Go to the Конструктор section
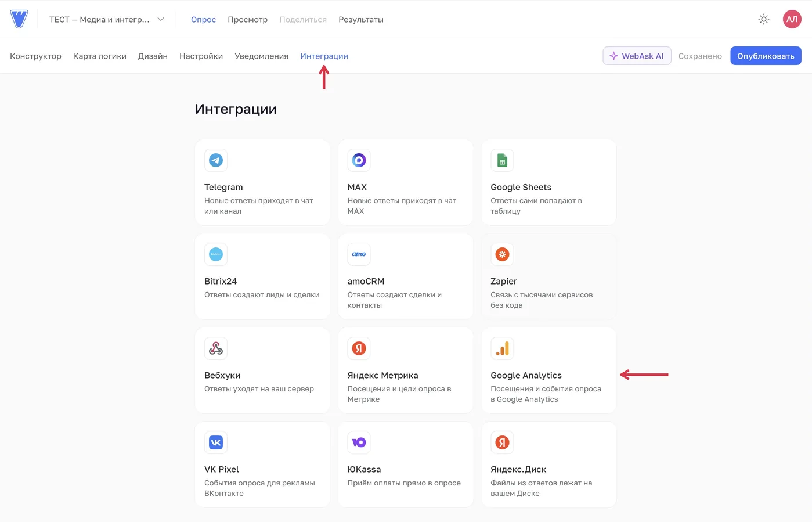This screenshot has width=812, height=522. [x=35, y=56]
